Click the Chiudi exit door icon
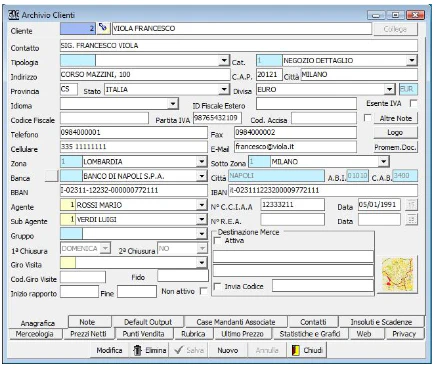 [x=295, y=350]
